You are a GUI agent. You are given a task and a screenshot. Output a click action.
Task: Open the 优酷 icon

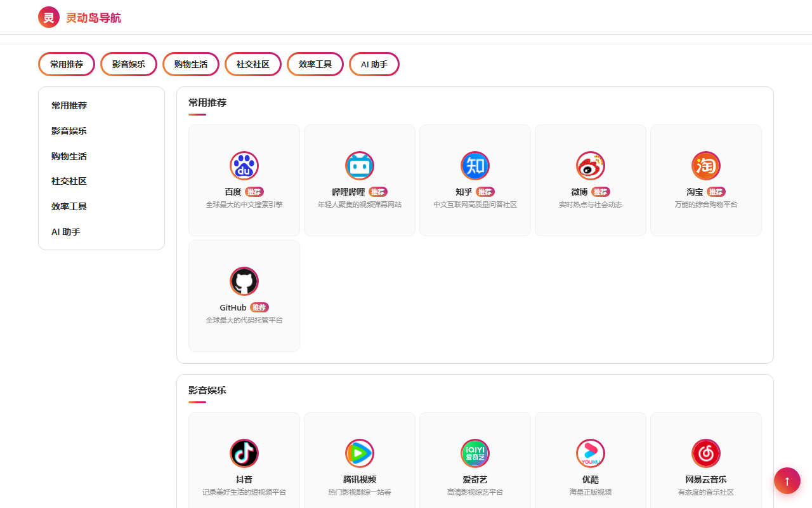tap(591, 453)
